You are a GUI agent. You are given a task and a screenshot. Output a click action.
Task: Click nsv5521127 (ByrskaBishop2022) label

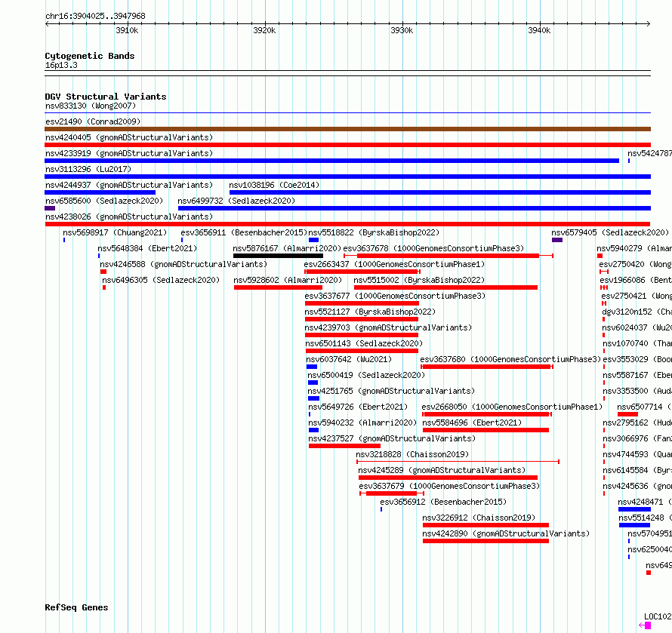click(x=370, y=312)
